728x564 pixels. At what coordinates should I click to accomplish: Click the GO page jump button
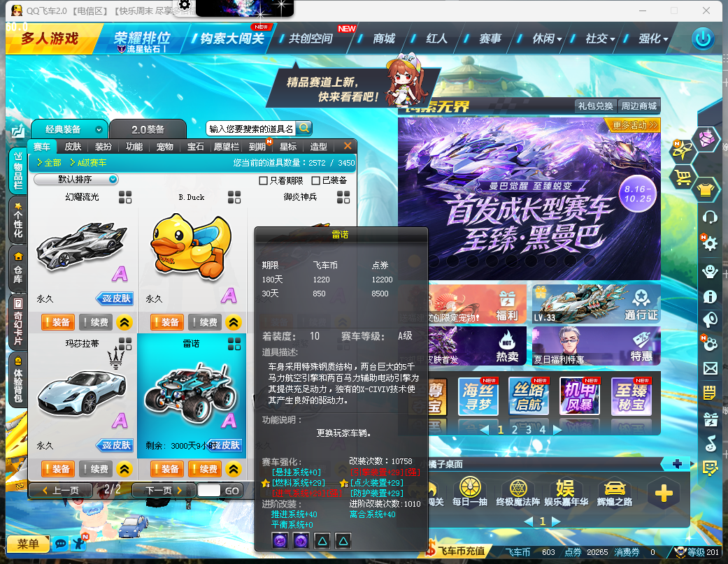click(231, 491)
